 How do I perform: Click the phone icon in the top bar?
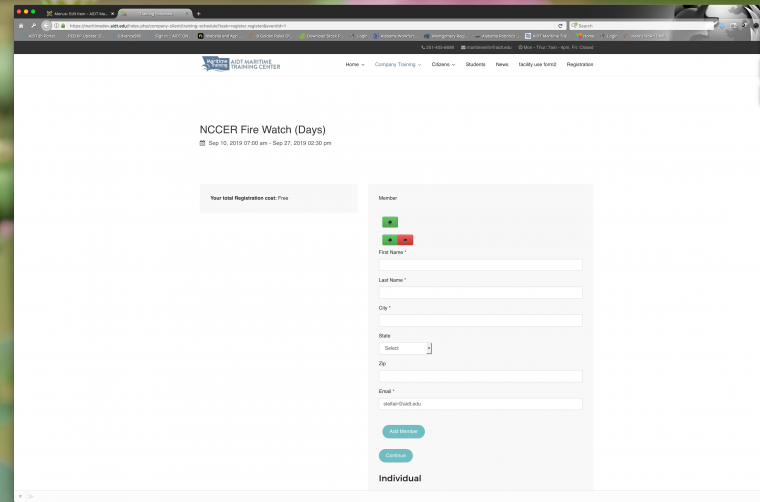(423, 47)
